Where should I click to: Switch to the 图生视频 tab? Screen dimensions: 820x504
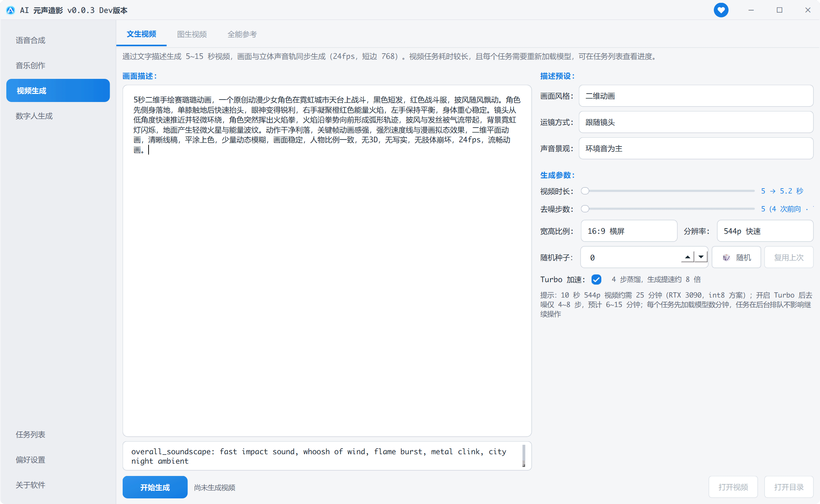[x=192, y=34]
